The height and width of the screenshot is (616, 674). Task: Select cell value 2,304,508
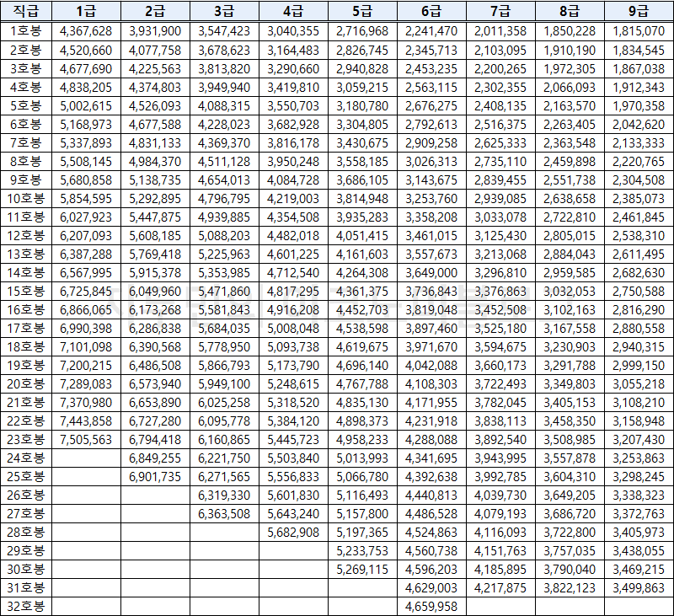pyautogui.click(x=639, y=180)
